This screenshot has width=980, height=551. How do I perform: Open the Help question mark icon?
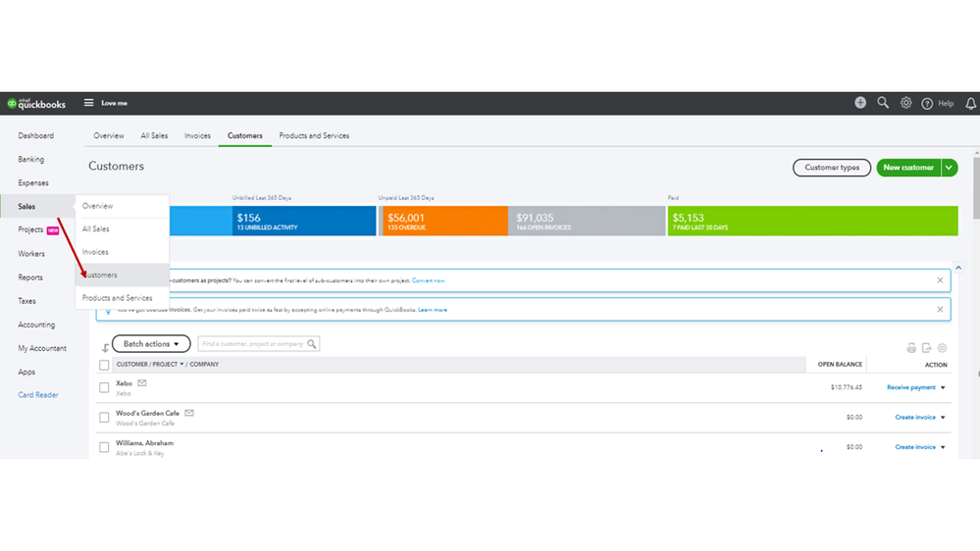(927, 104)
